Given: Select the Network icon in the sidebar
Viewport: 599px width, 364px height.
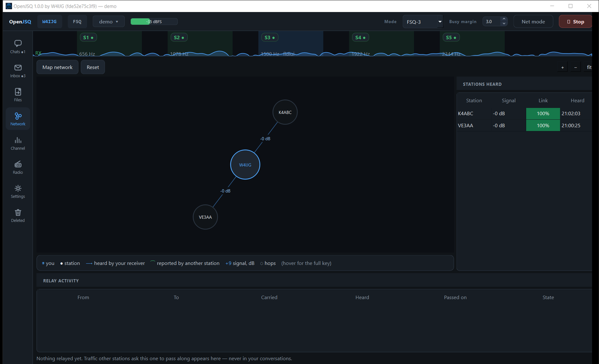Looking at the screenshot, I should 18,119.
